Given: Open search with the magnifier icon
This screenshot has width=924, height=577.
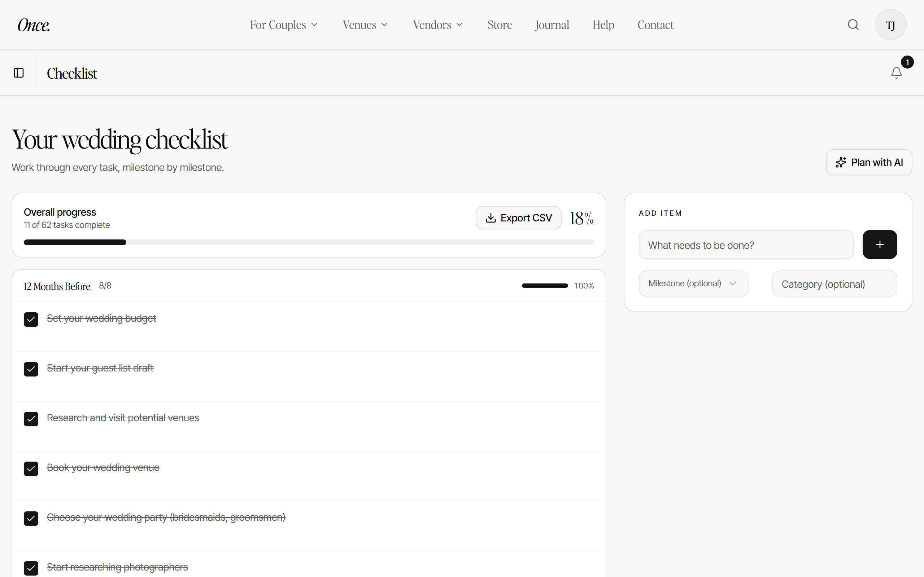Looking at the screenshot, I should 853,25.
